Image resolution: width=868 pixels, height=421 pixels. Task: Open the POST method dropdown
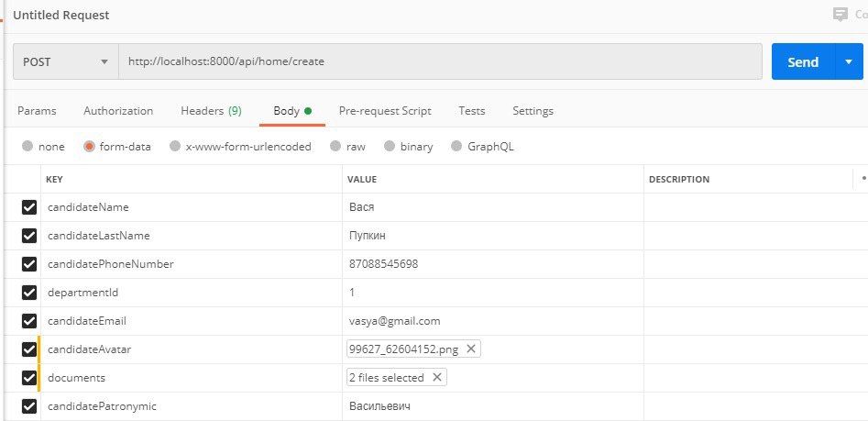[65, 61]
